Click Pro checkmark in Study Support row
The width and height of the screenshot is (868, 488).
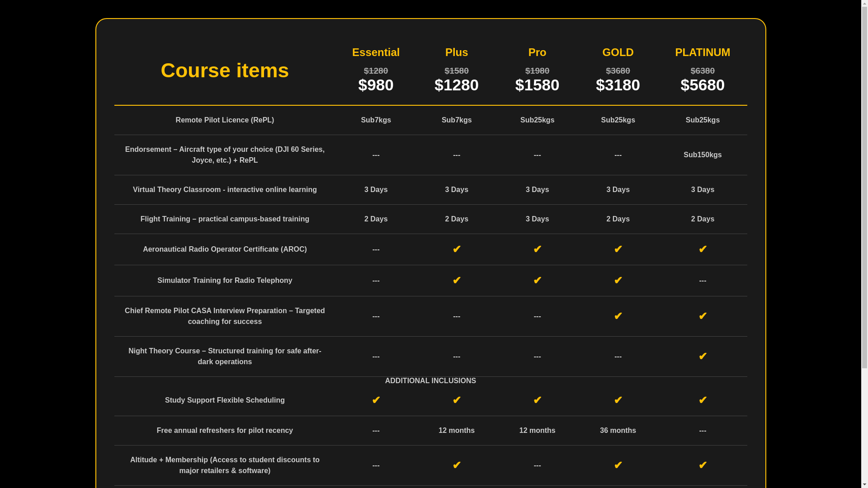(537, 400)
